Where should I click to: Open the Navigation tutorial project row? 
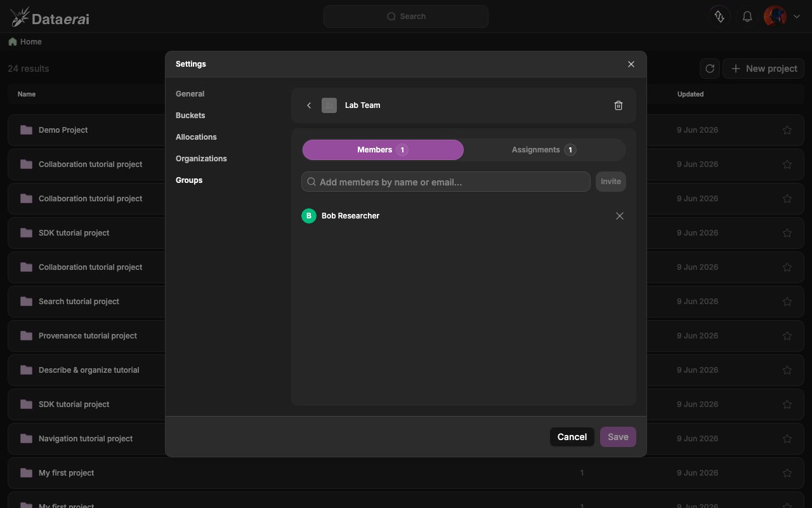(406, 439)
